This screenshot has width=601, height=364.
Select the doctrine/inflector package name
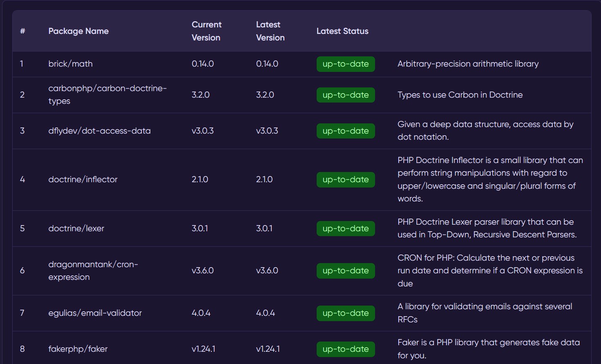[x=83, y=180]
